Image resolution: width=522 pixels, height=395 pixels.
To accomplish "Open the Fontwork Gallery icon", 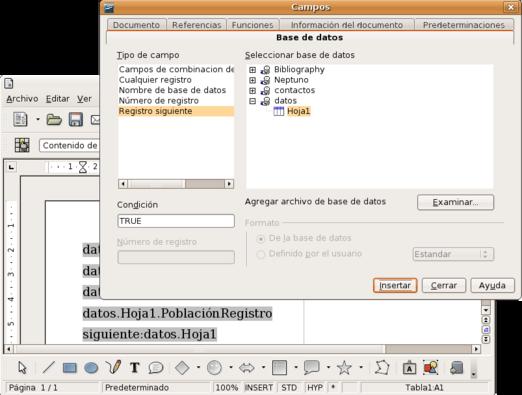I will (x=409, y=368).
